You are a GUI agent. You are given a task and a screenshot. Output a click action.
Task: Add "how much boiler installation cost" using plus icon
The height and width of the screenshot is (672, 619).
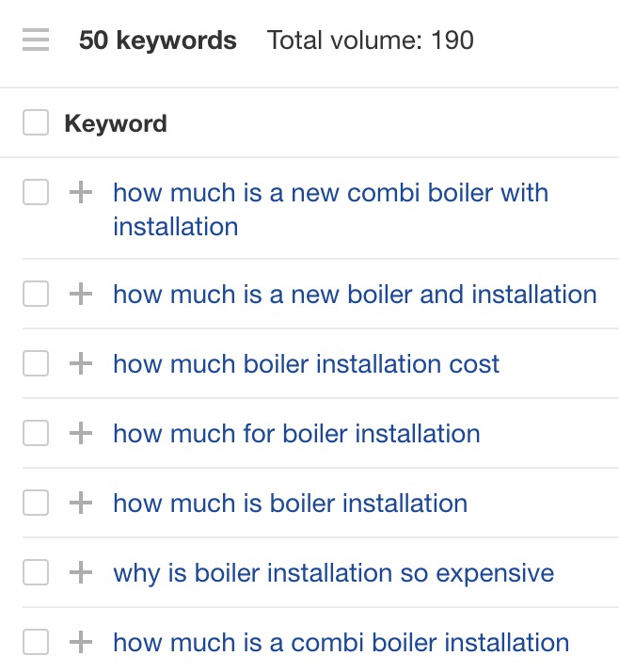82,364
